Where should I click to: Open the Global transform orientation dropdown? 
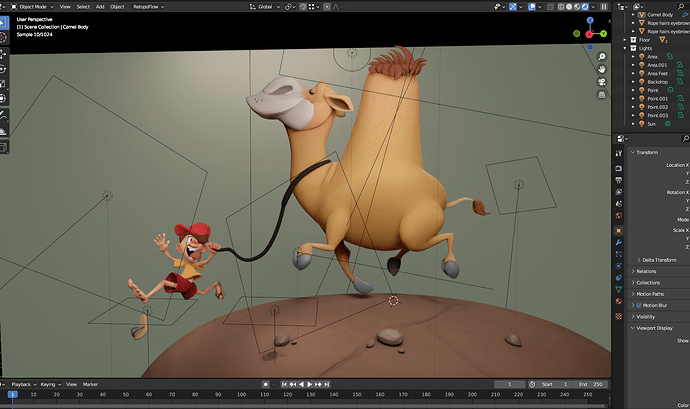coord(264,7)
